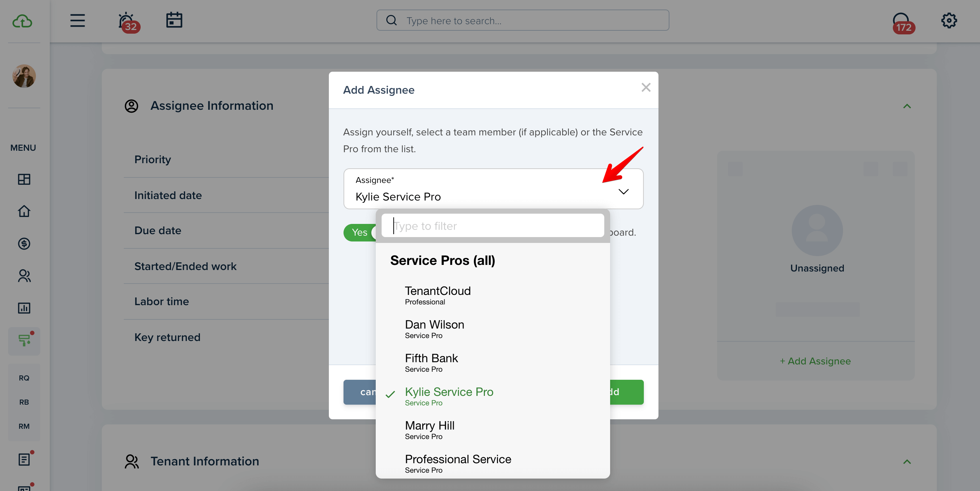Open the documents notes icon in sidebar
This screenshot has width=980, height=491.
pyautogui.click(x=24, y=460)
